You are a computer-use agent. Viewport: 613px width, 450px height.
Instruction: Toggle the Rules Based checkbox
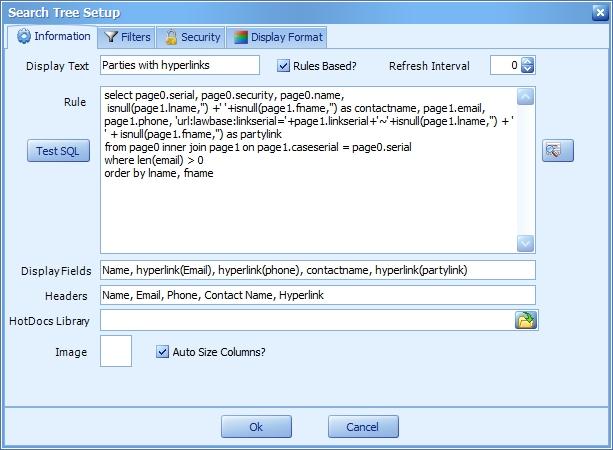283,66
